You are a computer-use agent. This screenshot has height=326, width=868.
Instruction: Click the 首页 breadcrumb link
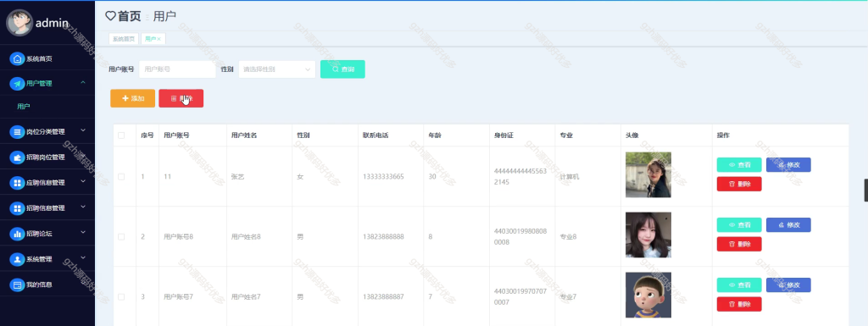129,17
